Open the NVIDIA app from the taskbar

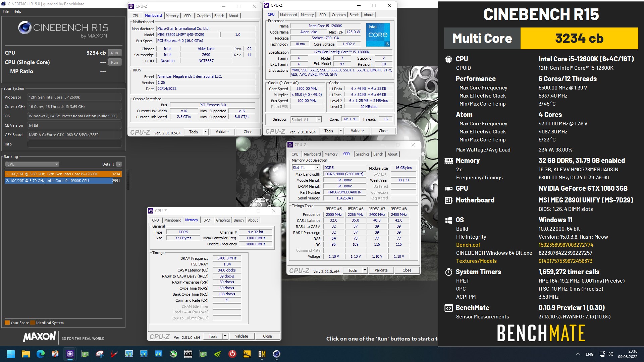click(x=218, y=354)
